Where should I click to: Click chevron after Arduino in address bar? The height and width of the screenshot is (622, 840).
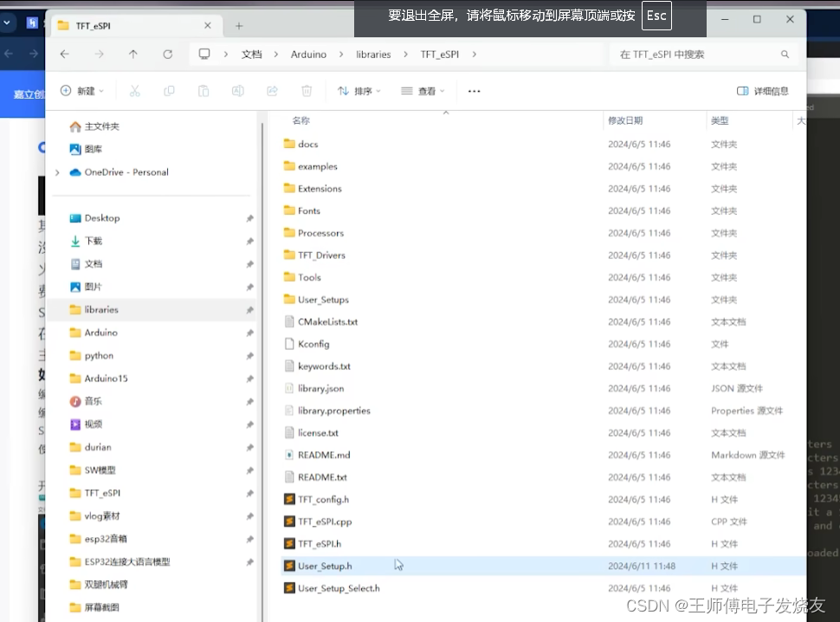click(341, 54)
